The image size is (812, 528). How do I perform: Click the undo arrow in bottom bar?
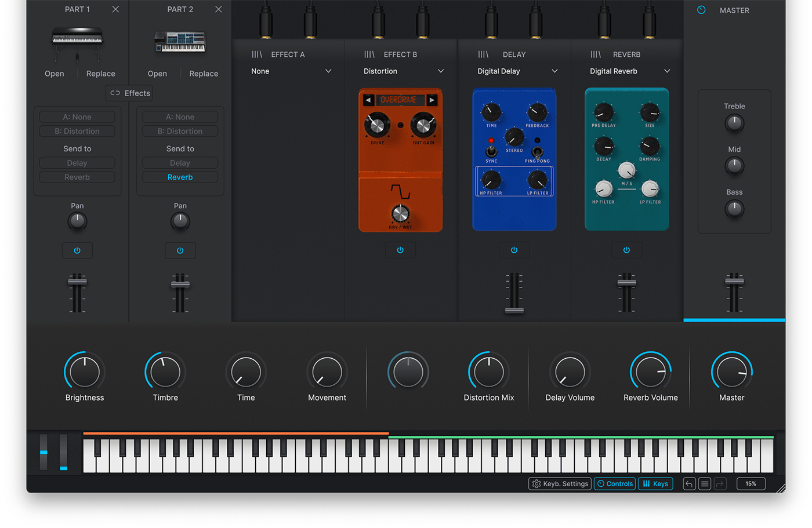(x=689, y=484)
